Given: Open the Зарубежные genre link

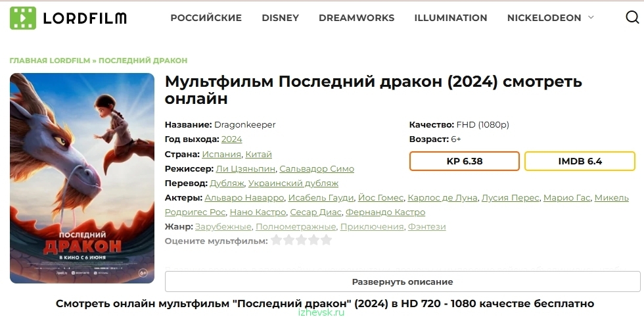Looking at the screenshot, I should pos(223,226).
